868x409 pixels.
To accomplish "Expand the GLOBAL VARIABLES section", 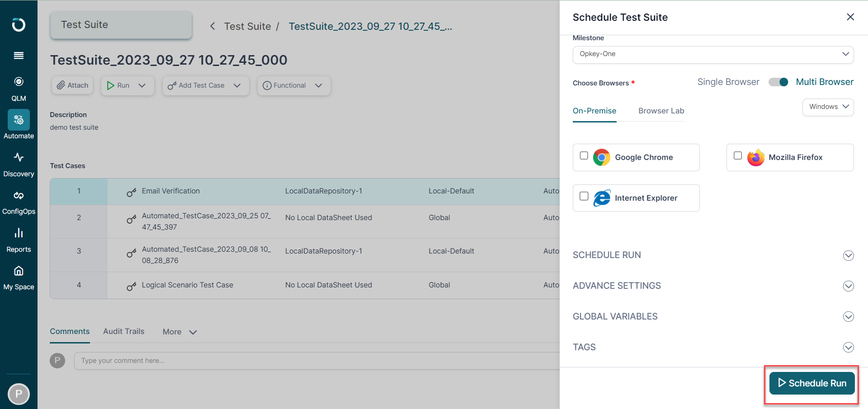I will tap(849, 316).
